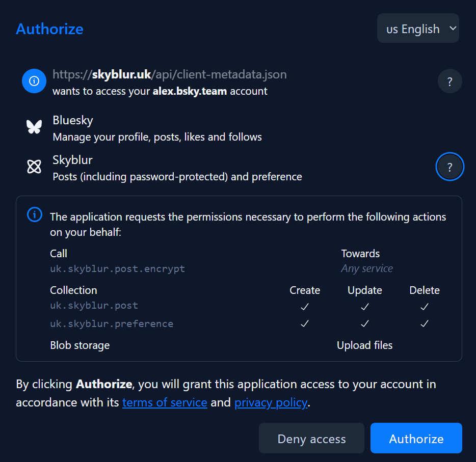Image resolution: width=476 pixels, height=462 pixels.
Task: Click the Blob storage row label
Action: (80, 345)
